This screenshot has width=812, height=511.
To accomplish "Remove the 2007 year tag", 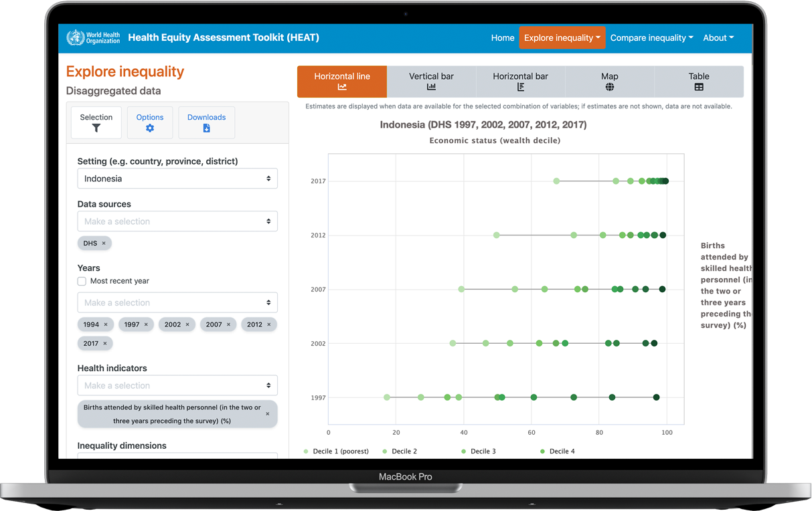I will (x=228, y=324).
